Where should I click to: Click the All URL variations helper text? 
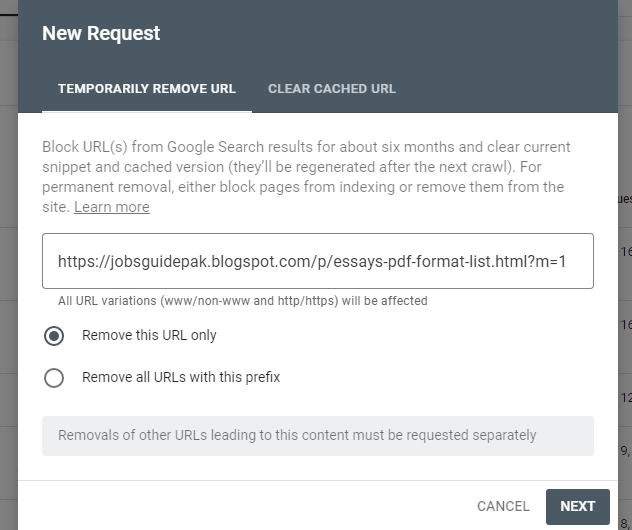tap(242, 301)
